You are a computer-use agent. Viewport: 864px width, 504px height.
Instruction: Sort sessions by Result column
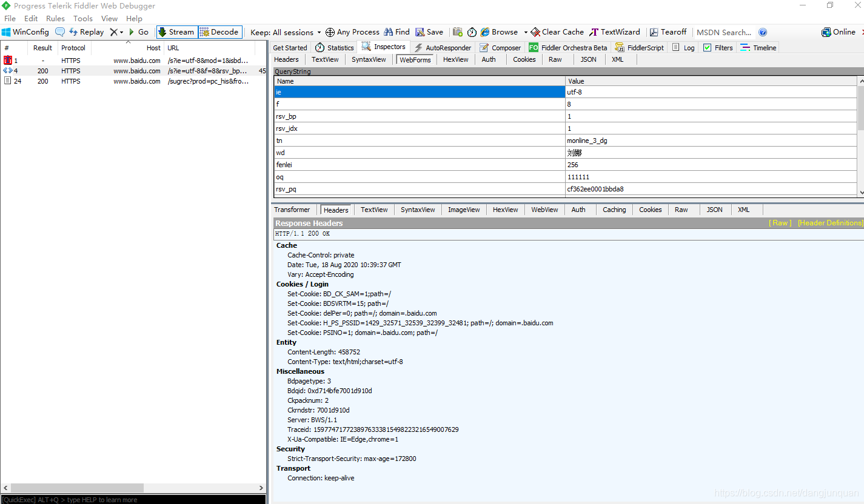(x=42, y=48)
